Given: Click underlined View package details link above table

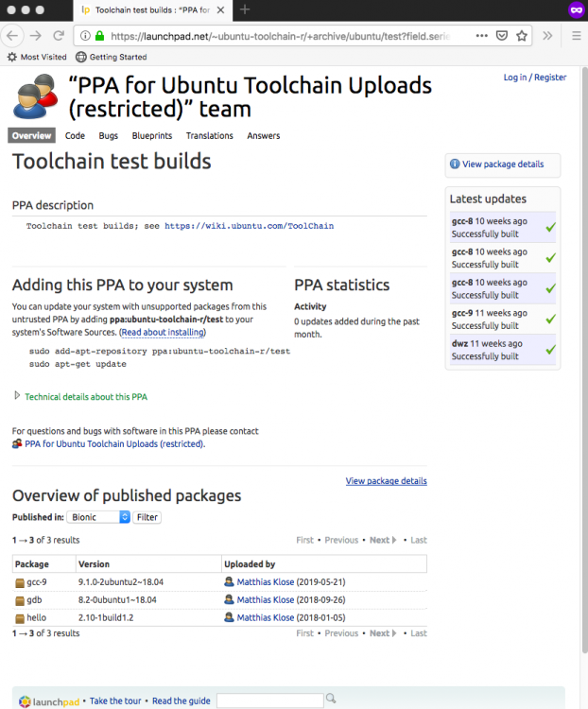Looking at the screenshot, I should (x=387, y=480).
